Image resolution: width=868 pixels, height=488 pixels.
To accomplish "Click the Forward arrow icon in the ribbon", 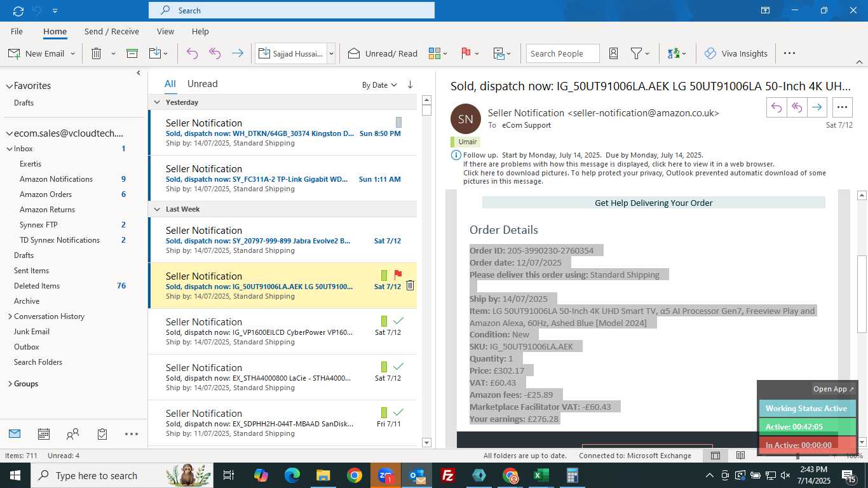I will click(x=238, y=53).
